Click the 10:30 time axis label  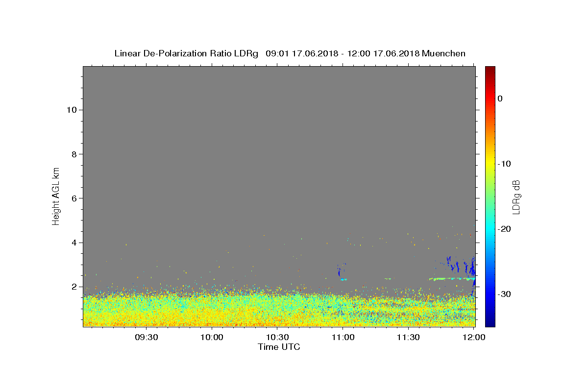click(x=277, y=338)
